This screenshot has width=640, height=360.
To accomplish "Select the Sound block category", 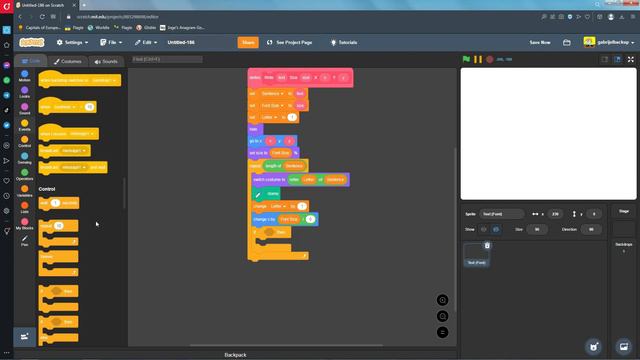I will tap(24, 109).
